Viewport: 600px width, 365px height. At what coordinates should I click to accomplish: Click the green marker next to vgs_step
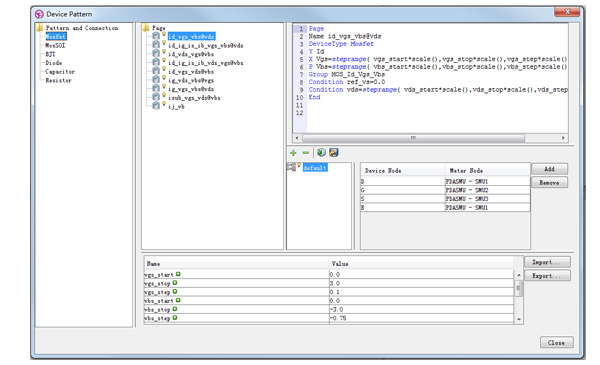click(x=175, y=292)
